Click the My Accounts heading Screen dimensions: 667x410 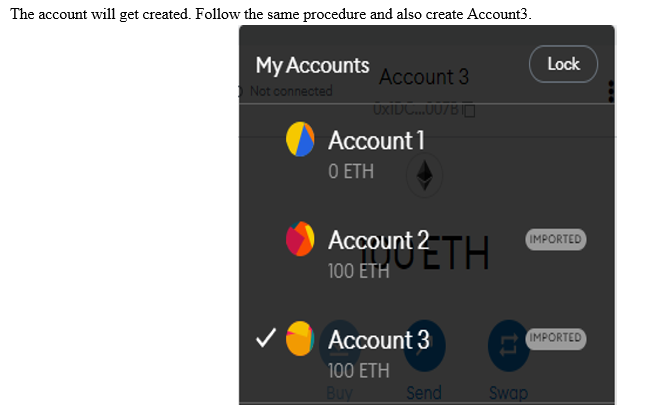pyautogui.click(x=312, y=65)
